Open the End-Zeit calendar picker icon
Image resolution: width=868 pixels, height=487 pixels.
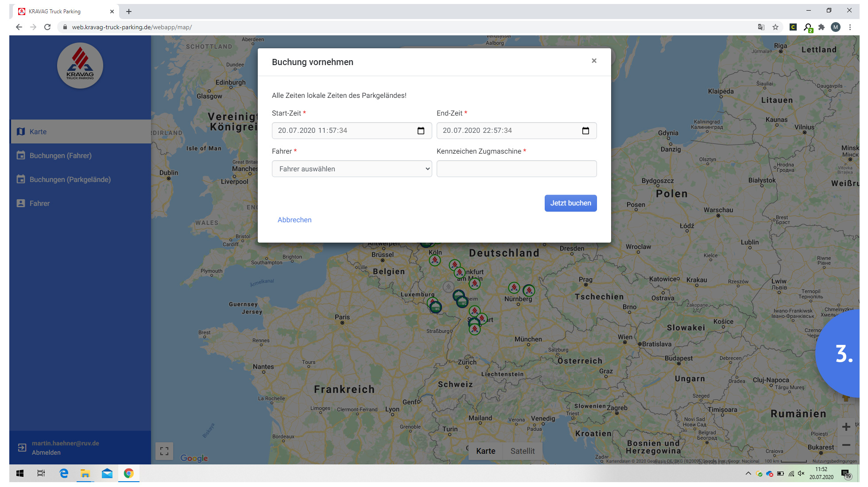click(585, 131)
